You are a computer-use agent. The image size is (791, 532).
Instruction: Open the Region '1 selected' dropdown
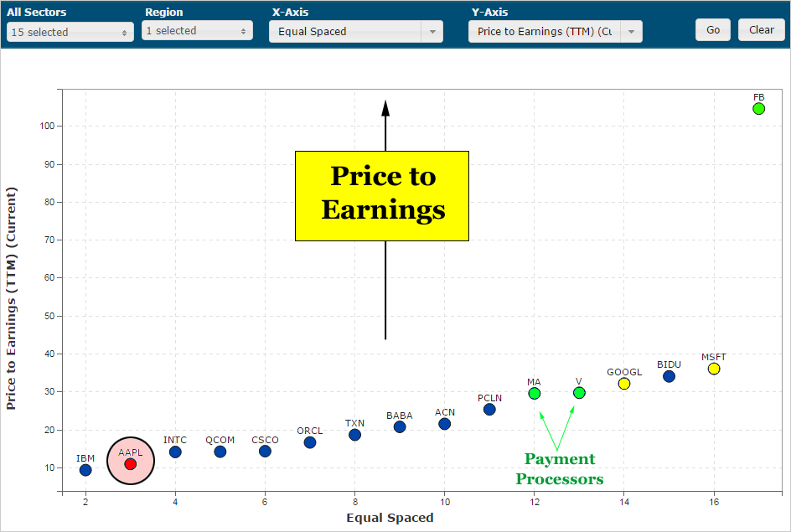coord(197,31)
